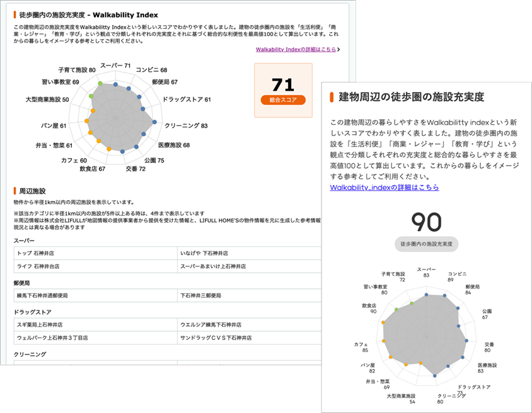Viewport: 532px width, 413px height.
Task: Click the 周辺施設 section heading
Action: tap(32, 191)
